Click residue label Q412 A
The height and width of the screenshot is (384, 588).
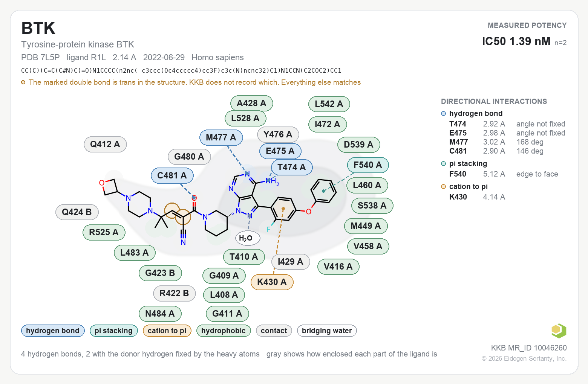pos(105,144)
